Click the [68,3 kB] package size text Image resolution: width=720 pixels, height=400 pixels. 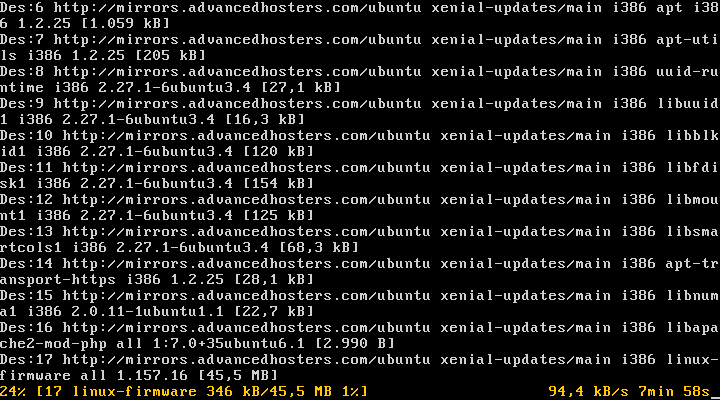[315, 246]
